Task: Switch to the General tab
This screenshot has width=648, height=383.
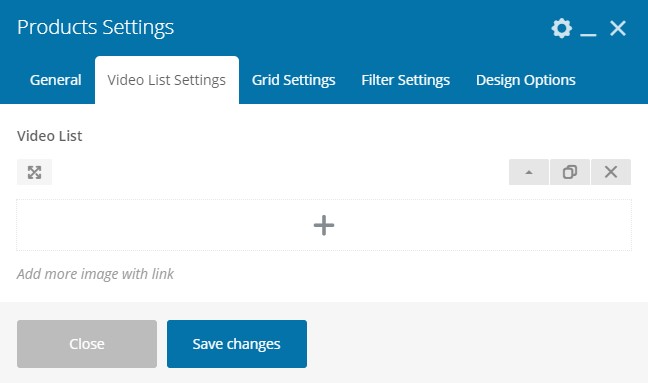Action: tap(55, 80)
